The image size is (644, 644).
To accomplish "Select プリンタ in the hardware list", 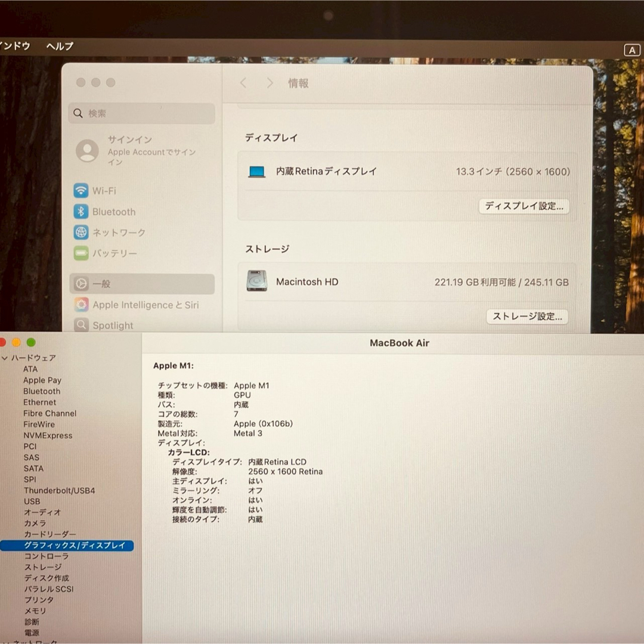I will coord(39,600).
